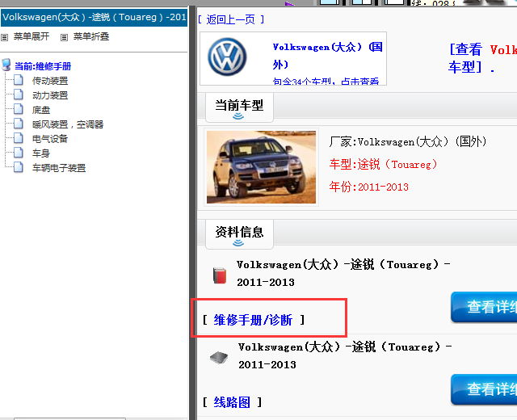
Task: Click the page icon next to 动力装置
Action: pos(19,94)
